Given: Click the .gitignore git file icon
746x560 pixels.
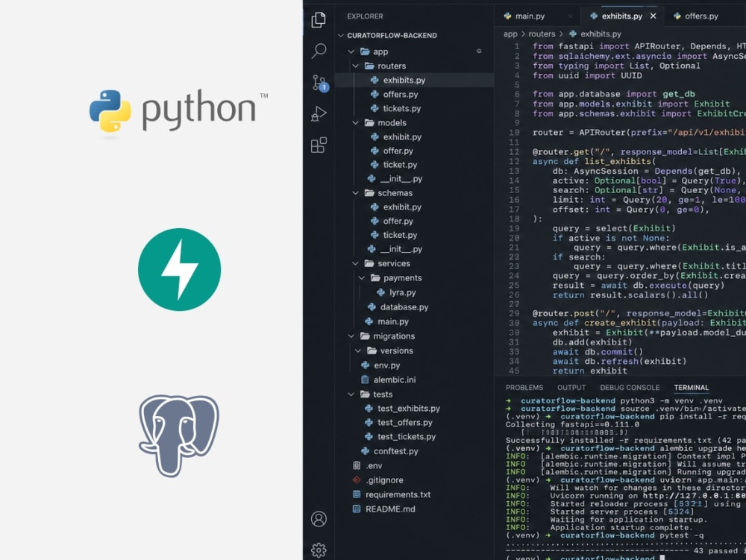Looking at the screenshot, I should pyautogui.click(x=357, y=480).
